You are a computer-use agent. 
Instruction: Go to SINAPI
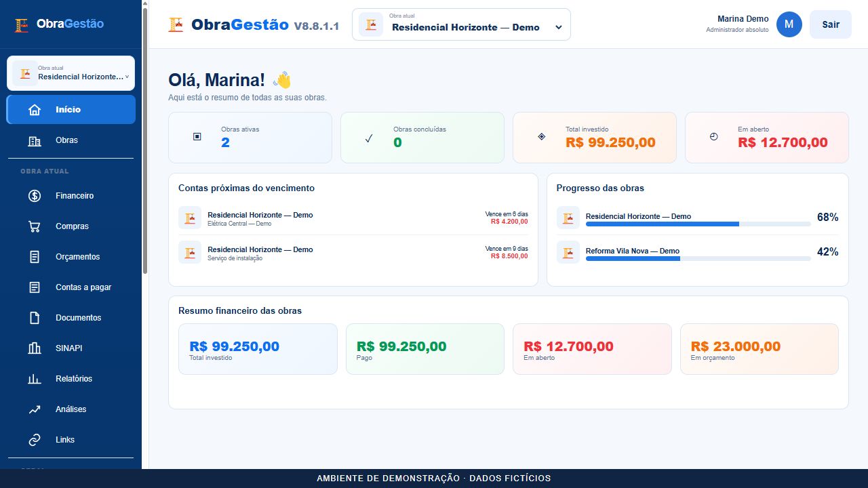(71, 348)
